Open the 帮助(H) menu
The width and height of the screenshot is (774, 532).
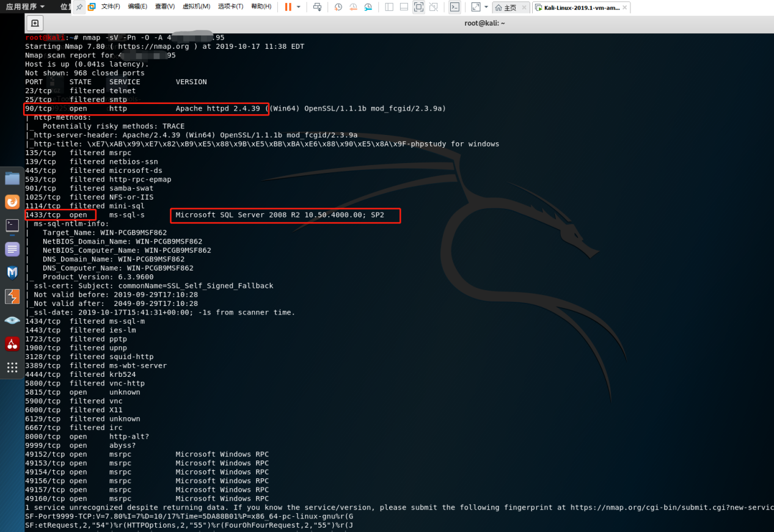point(261,7)
